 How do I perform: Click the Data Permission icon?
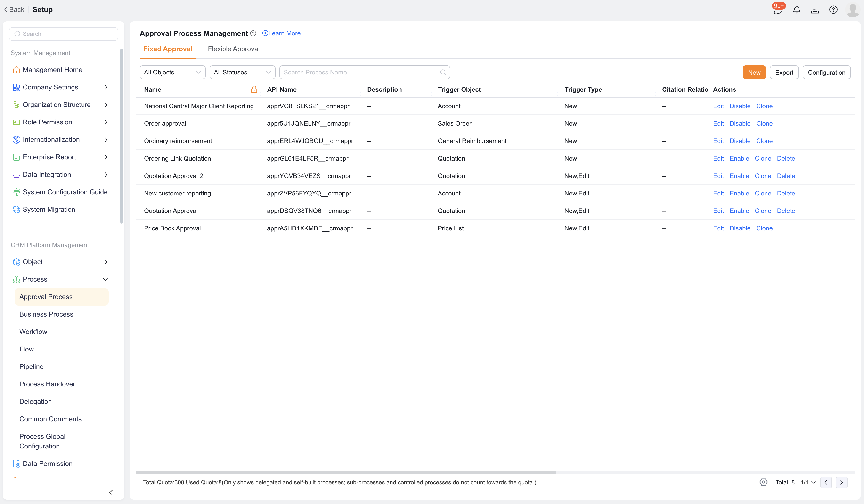click(16, 463)
